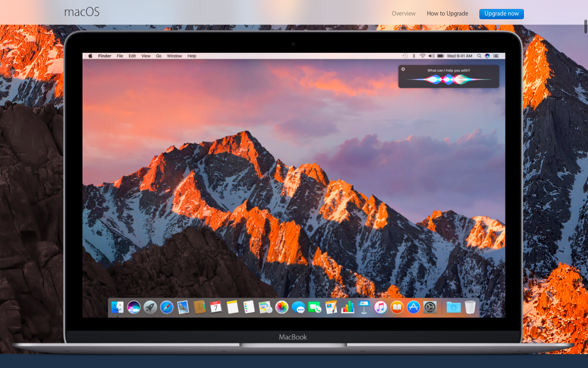This screenshot has width=588, height=368.
Task: Go to How to Upgrade page
Action: (448, 13)
